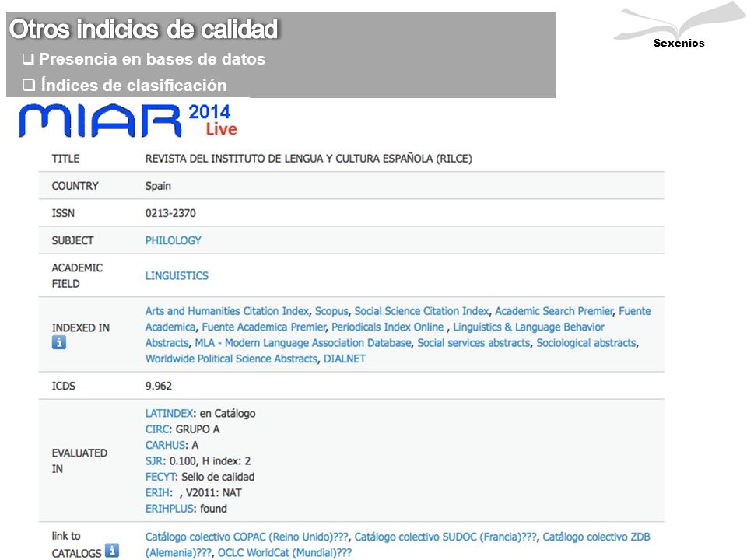747x560 pixels.
Task: Click the ISSN value 0213-2370
Action: point(170,213)
